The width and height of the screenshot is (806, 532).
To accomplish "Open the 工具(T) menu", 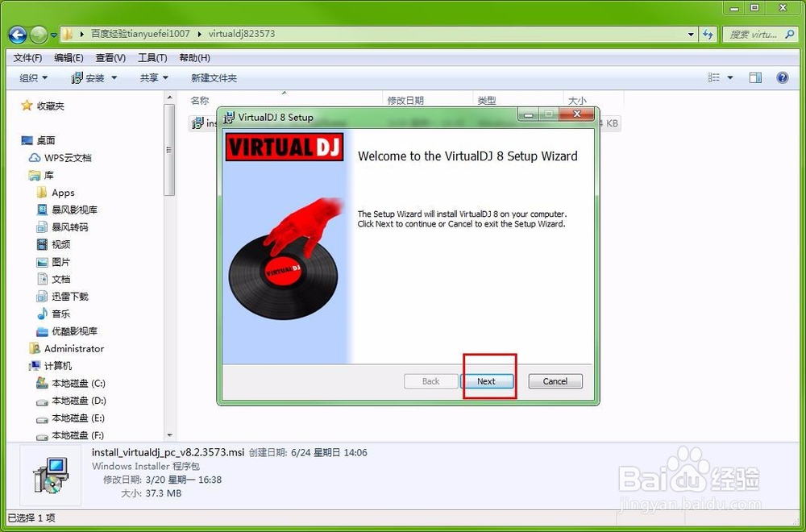I will pos(151,57).
